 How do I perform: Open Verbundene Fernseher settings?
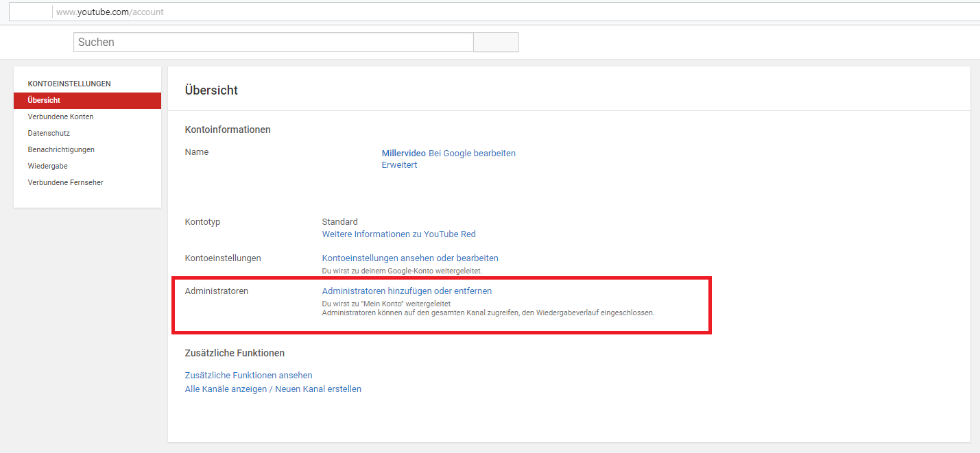click(x=65, y=182)
